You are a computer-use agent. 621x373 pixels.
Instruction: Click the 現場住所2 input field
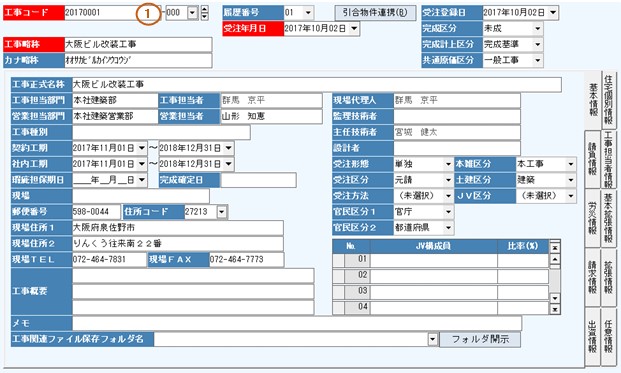point(177,244)
